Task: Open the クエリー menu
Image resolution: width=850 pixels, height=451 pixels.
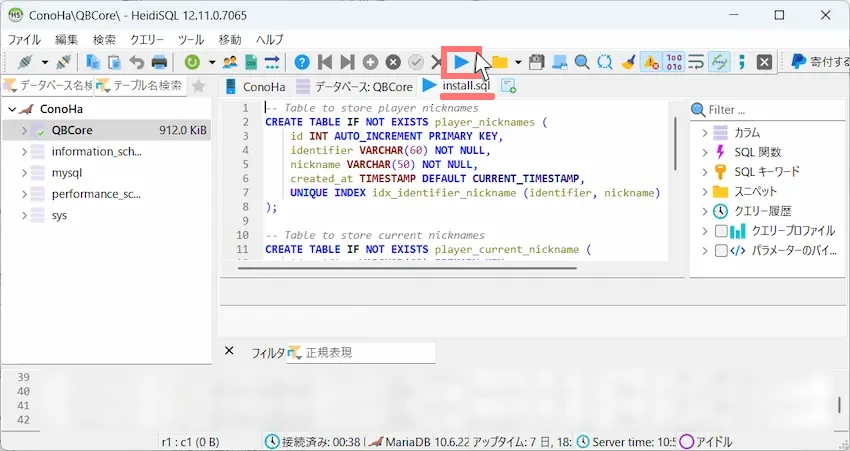Action: pos(146,40)
